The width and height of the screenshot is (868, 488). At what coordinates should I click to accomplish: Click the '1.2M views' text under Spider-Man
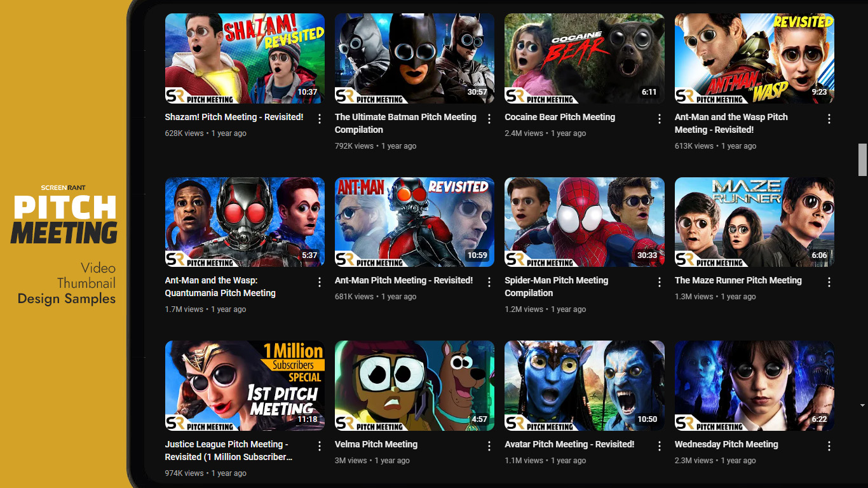(x=524, y=309)
